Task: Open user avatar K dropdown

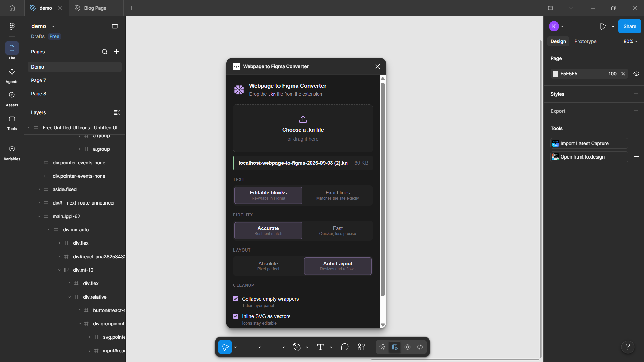Action: tap(556, 26)
